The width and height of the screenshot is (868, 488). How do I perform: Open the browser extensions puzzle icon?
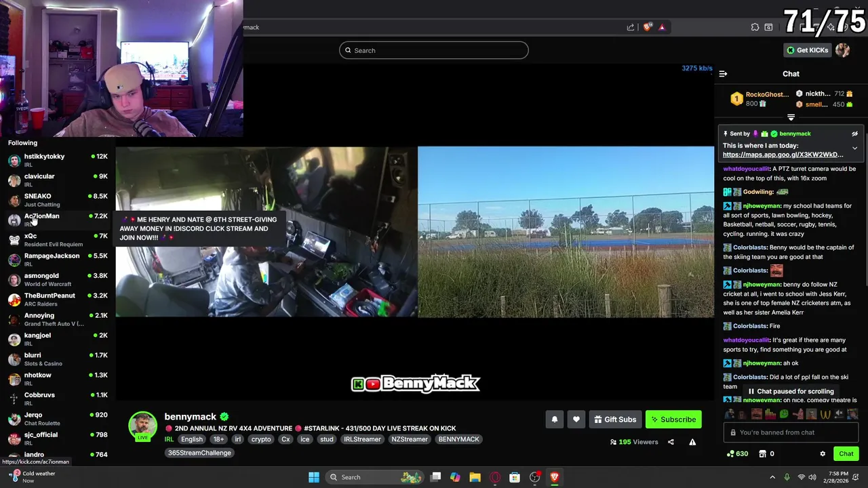[x=755, y=27]
